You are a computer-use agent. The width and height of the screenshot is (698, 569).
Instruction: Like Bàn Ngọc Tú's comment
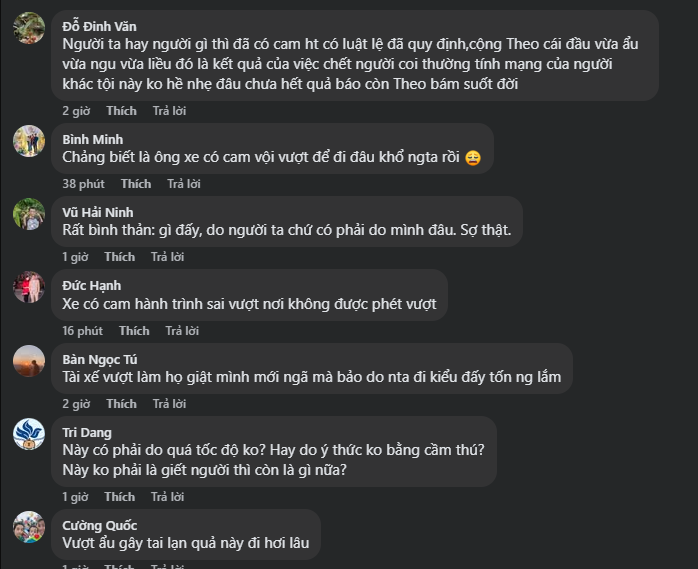coord(121,404)
